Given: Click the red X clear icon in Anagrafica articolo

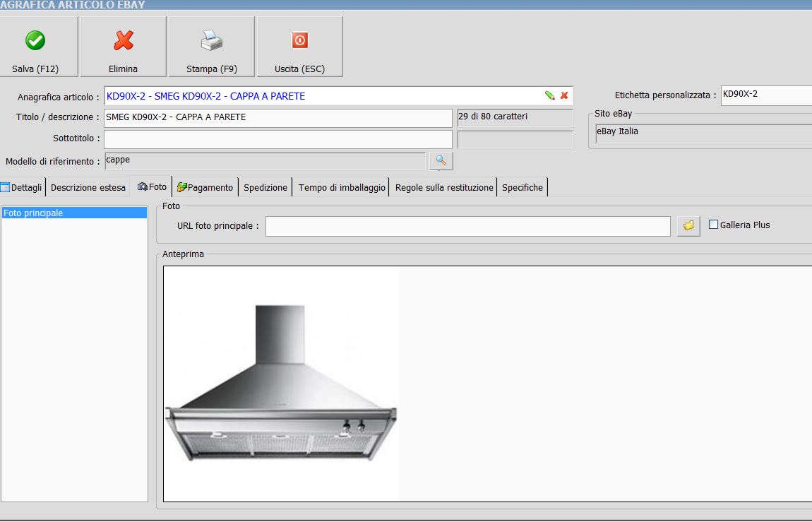Looking at the screenshot, I should coord(564,95).
